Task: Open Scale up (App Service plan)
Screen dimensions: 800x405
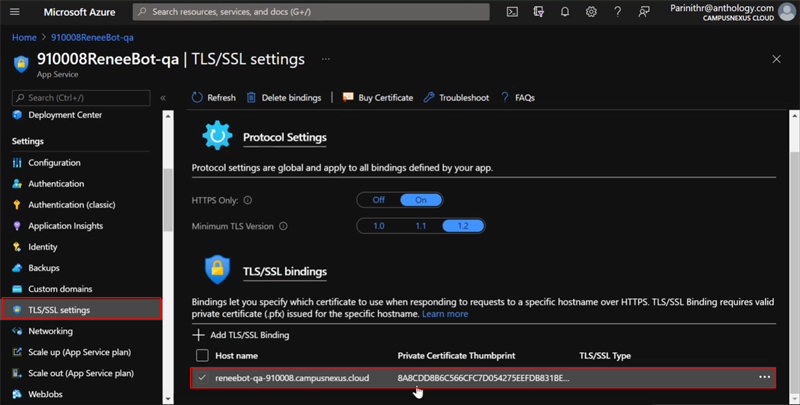Action: pos(80,352)
